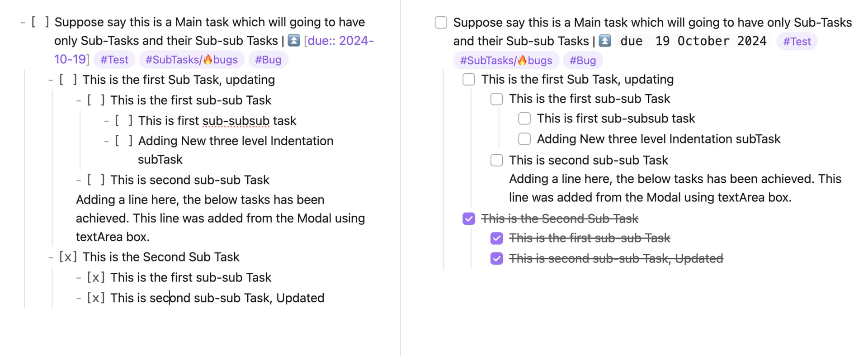Check "Adding New three level Indentation subTask"
The image size is (868, 356).
click(x=524, y=139)
